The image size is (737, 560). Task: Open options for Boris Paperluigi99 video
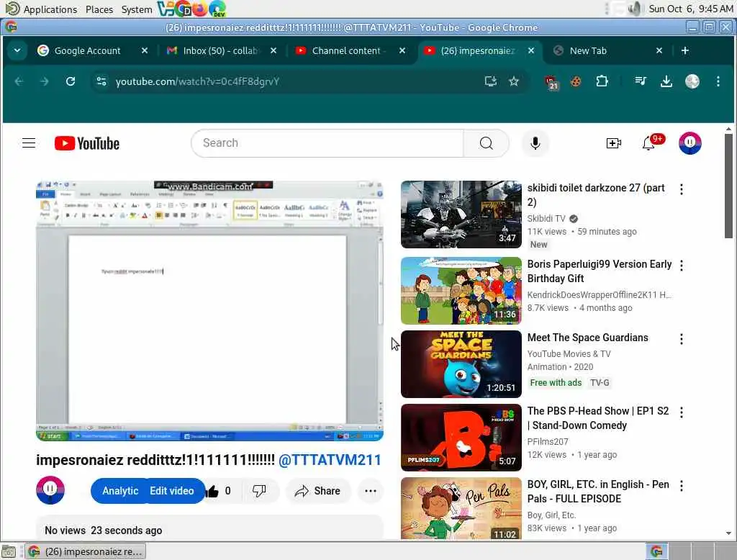(681, 265)
